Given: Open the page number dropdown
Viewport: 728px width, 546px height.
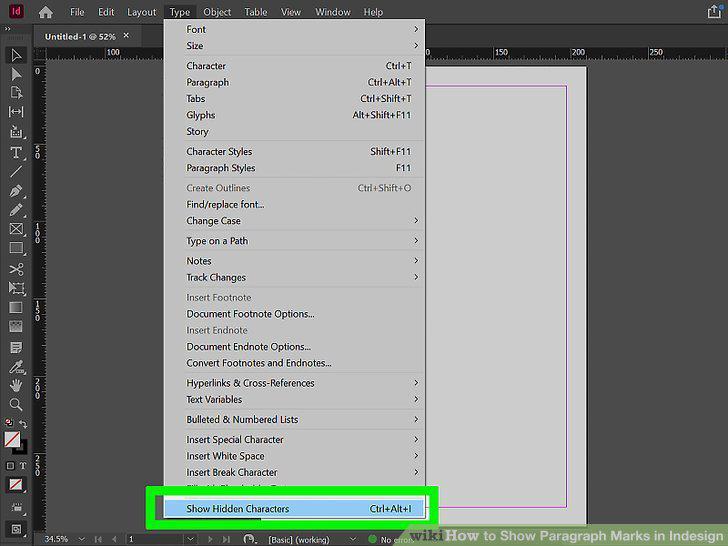Looking at the screenshot, I should pos(190,539).
